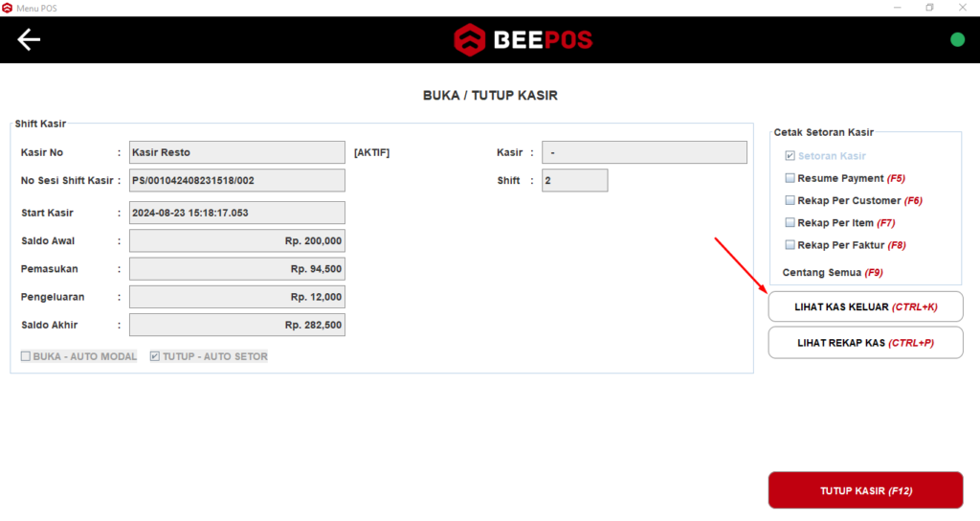Tick the Rekap Per Item checkbox

(x=790, y=223)
